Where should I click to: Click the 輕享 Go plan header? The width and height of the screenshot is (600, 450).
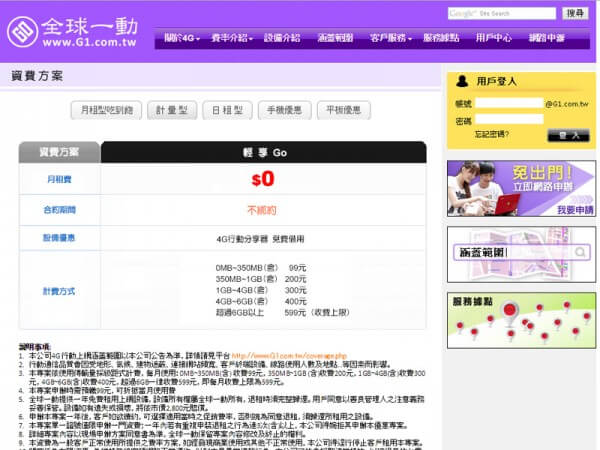[x=264, y=152]
